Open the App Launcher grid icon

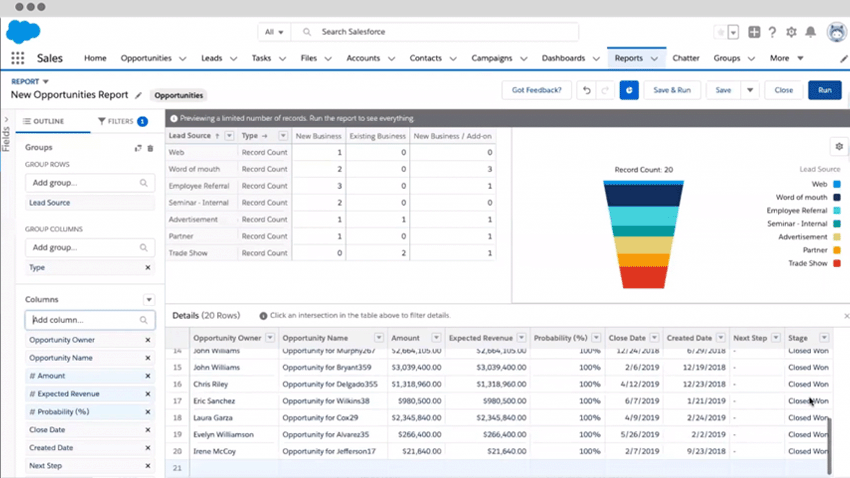click(19, 58)
